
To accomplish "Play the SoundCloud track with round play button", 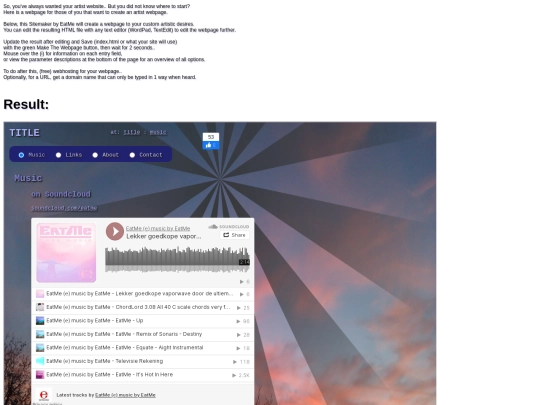I will pyautogui.click(x=115, y=231).
